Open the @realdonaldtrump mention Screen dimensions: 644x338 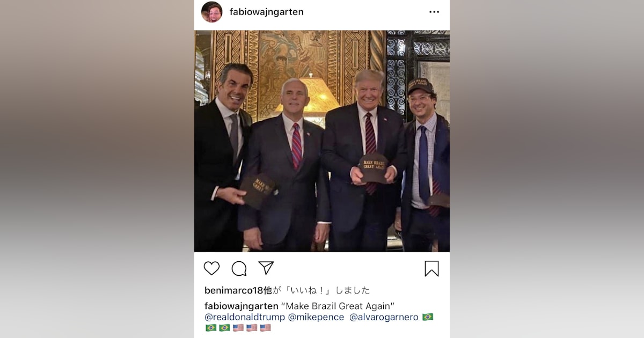(x=245, y=317)
